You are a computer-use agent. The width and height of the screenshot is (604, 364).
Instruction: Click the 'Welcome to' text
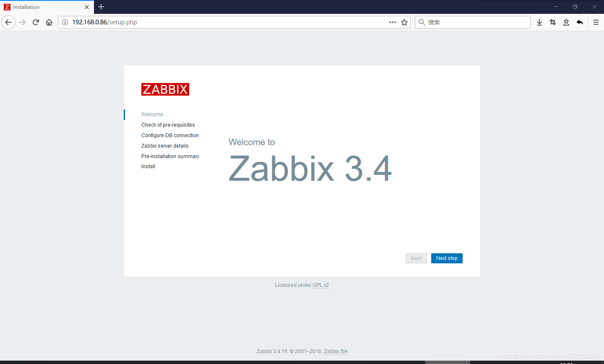click(252, 142)
